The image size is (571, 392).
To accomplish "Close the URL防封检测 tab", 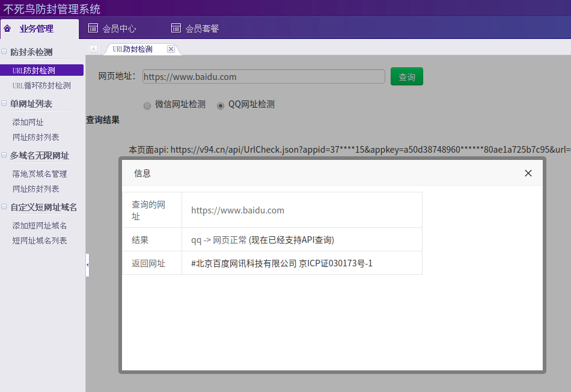I will click(171, 49).
